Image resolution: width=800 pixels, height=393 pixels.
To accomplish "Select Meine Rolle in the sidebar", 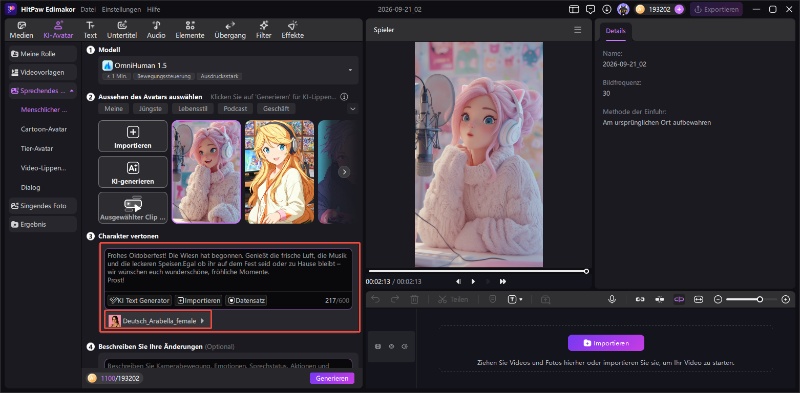I will 43,54.
